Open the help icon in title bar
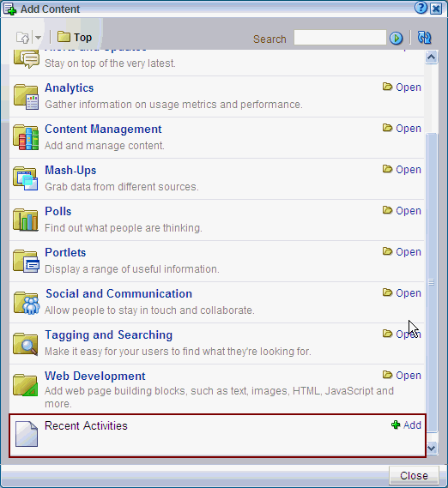448x488 pixels. [421, 8]
